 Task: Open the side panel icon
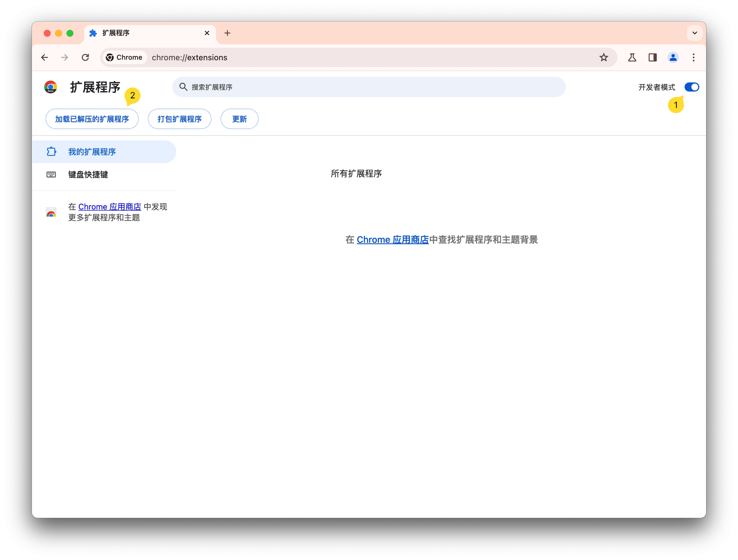coord(652,57)
